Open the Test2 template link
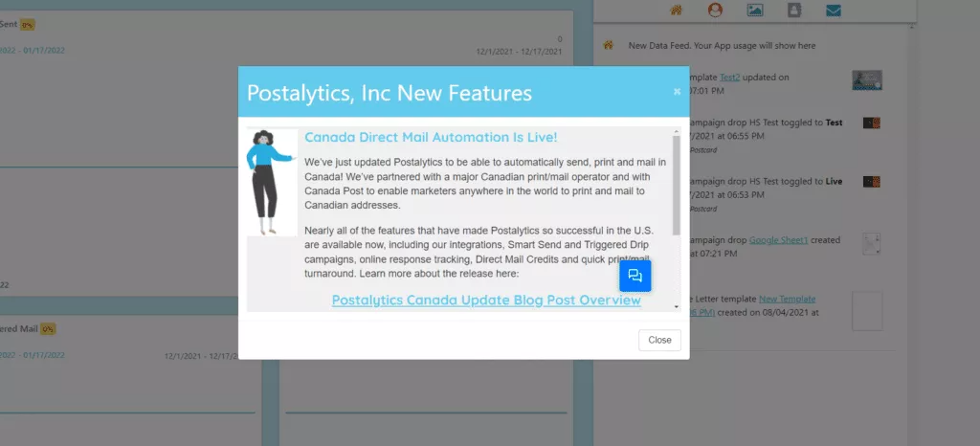980x446 pixels. tap(730, 78)
